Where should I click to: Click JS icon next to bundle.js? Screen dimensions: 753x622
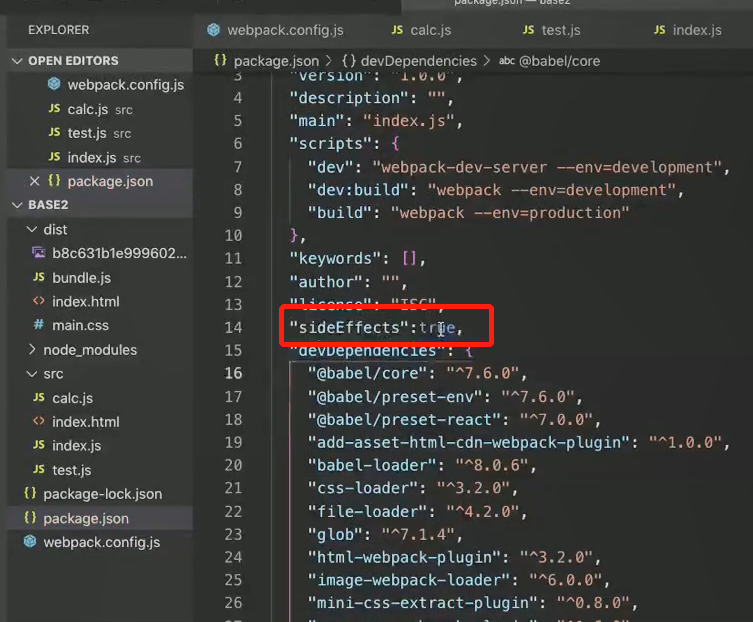tap(39, 277)
